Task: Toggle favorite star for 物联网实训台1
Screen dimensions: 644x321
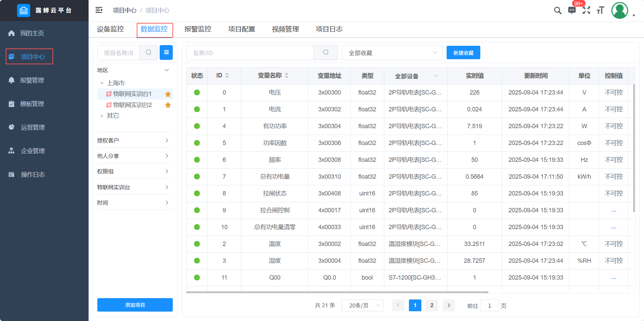Action: click(168, 94)
